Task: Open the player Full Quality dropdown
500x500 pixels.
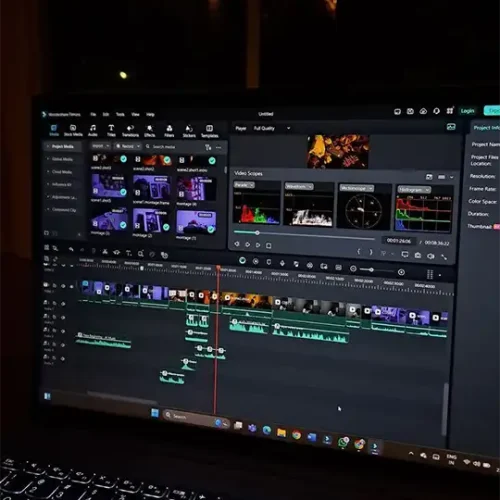Action: click(x=271, y=128)
